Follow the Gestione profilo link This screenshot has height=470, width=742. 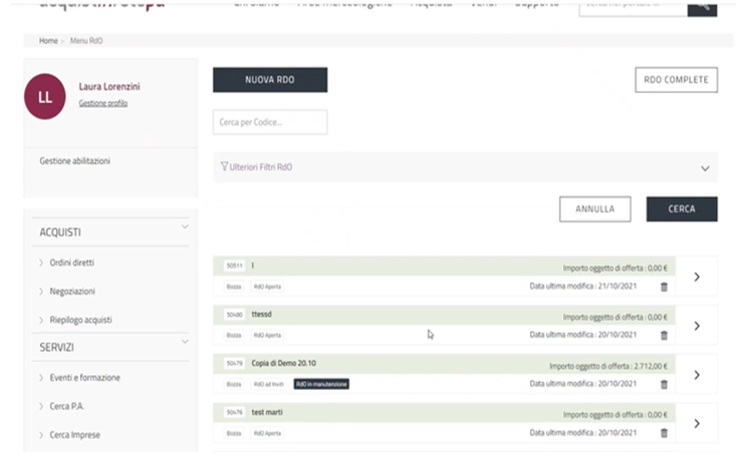(103, 104)
